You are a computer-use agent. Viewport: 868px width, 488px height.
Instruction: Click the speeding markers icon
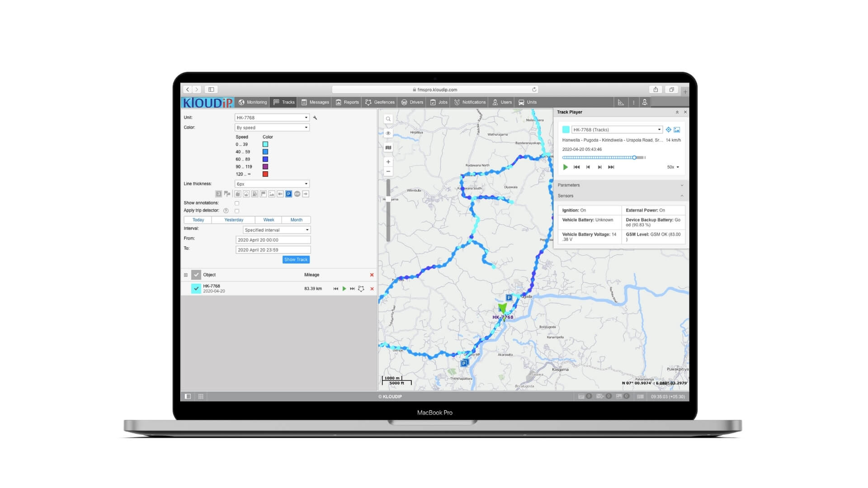point(246,194)
